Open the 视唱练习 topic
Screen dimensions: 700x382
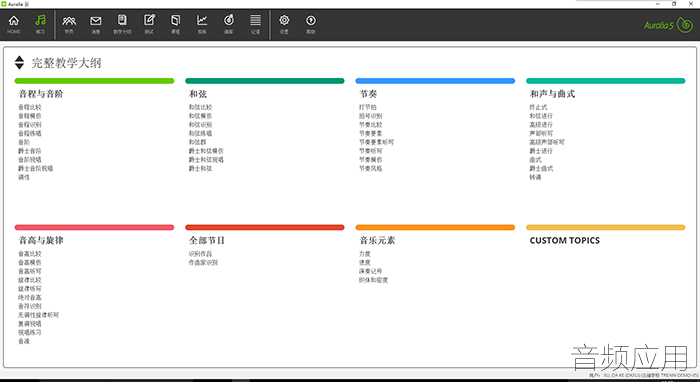click(x=29, y=332)
